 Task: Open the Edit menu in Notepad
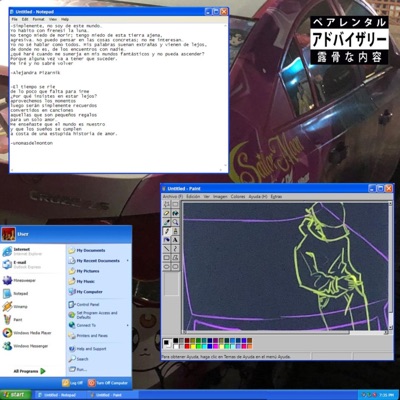click(x=25, y=19)
